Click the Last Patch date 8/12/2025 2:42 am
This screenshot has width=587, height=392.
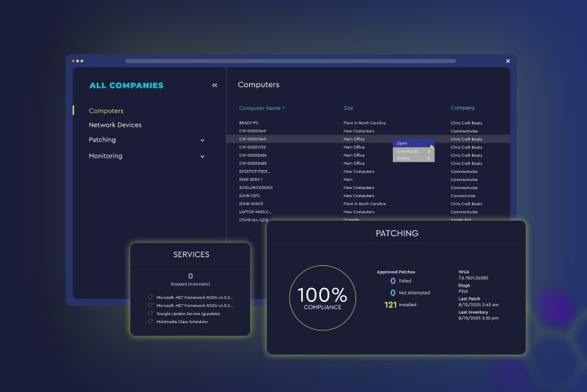(x=478, y=304)
